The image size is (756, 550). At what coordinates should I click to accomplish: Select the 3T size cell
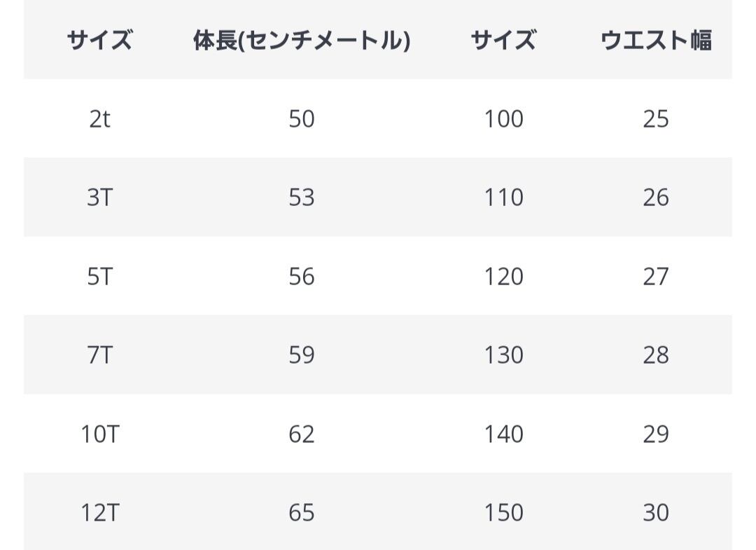(x=99, y=198)
